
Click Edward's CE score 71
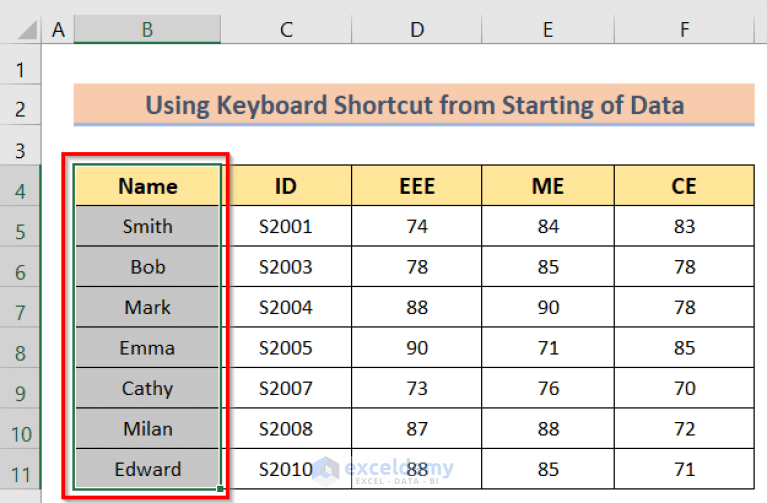pyautogui.click(x=684, y=470)
